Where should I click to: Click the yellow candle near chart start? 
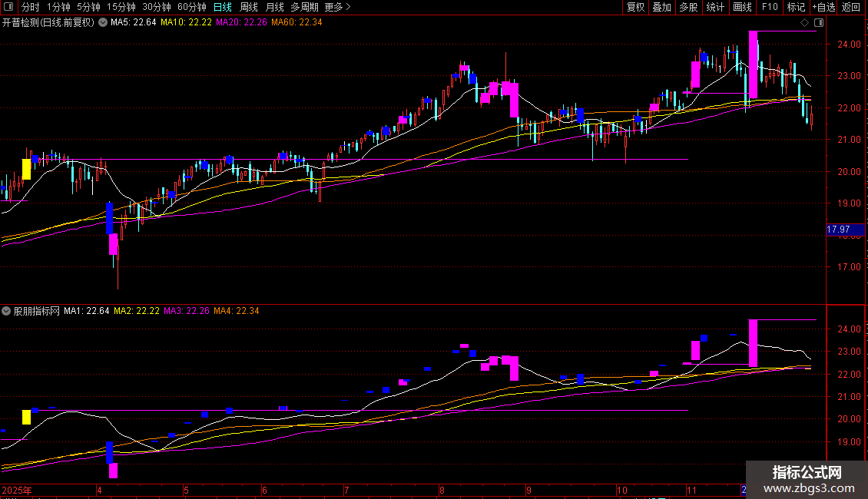[x=26, y=170]
